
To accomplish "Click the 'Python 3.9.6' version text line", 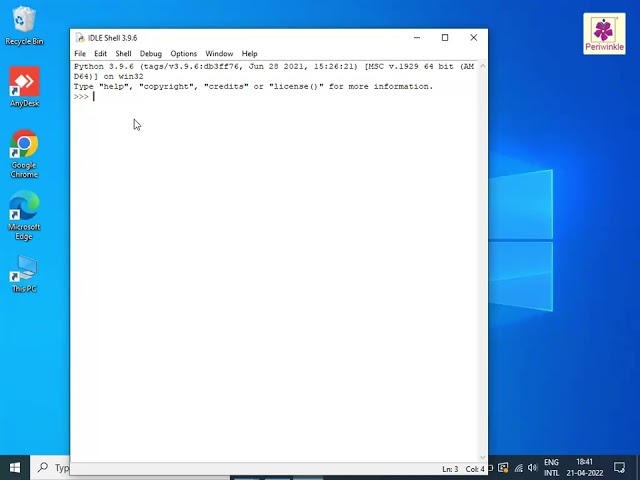I will click(x=274, y=71).
